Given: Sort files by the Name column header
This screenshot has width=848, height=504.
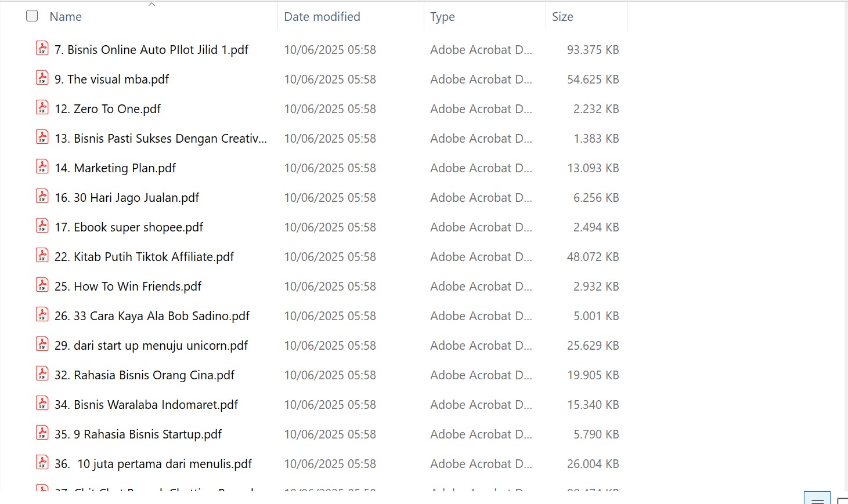Looking at the screenshot, I should 66,17.
